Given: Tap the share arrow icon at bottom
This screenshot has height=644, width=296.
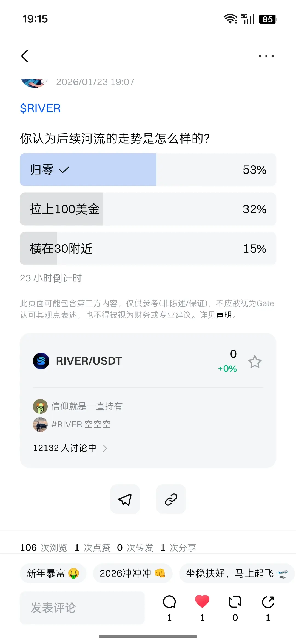Looking at the screenshot, I should point(268,602).
